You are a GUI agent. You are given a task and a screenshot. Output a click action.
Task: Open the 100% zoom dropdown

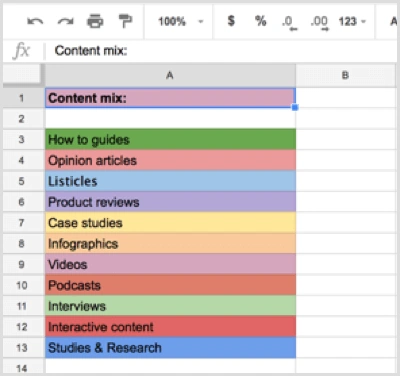pos(180,22)
